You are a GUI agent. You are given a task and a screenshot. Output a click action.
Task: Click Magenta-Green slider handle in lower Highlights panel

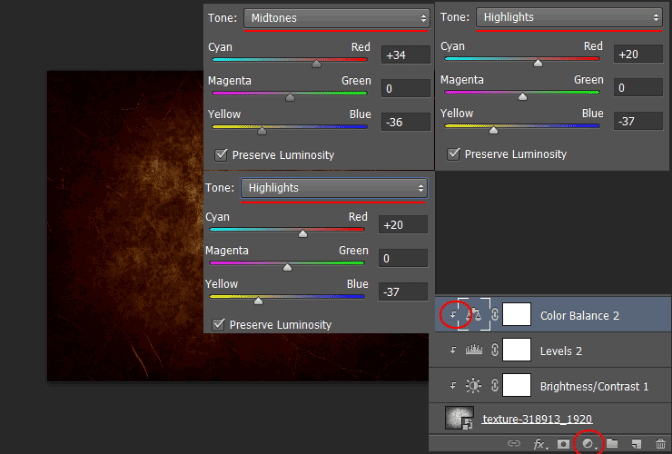(288, 267)
